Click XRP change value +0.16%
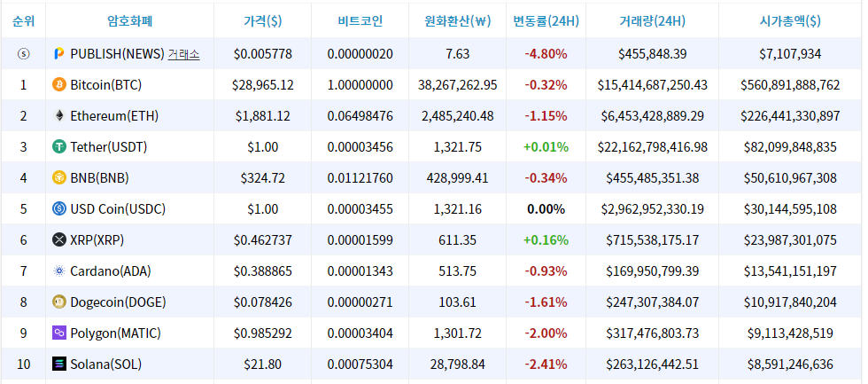Screen dimensions: 868x384 (x=546, y=240)
